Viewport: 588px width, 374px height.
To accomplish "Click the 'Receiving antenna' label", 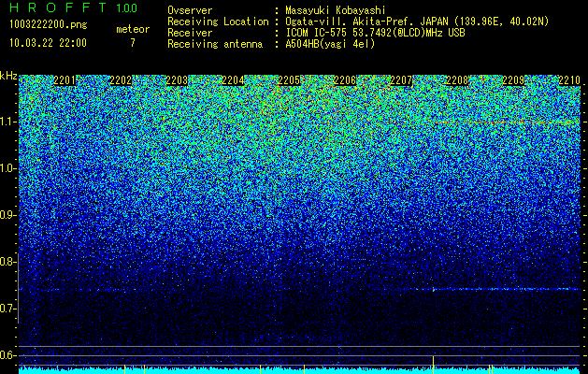I will point(215,44).
